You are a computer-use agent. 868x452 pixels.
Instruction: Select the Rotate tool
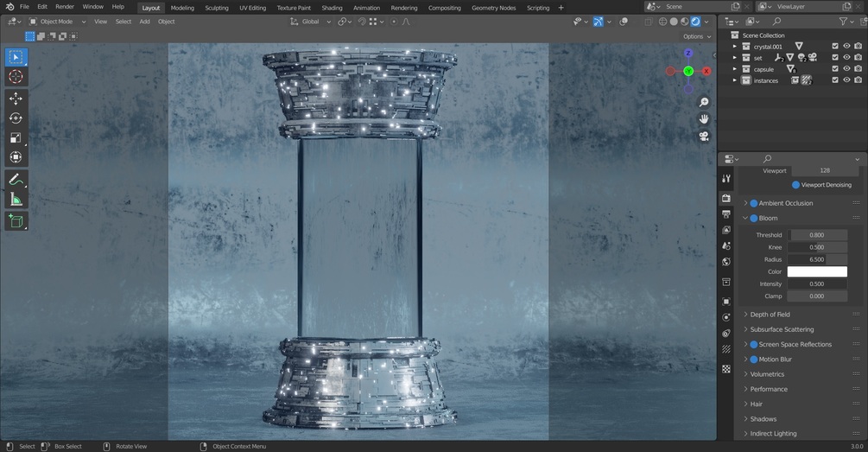point(16,118)
